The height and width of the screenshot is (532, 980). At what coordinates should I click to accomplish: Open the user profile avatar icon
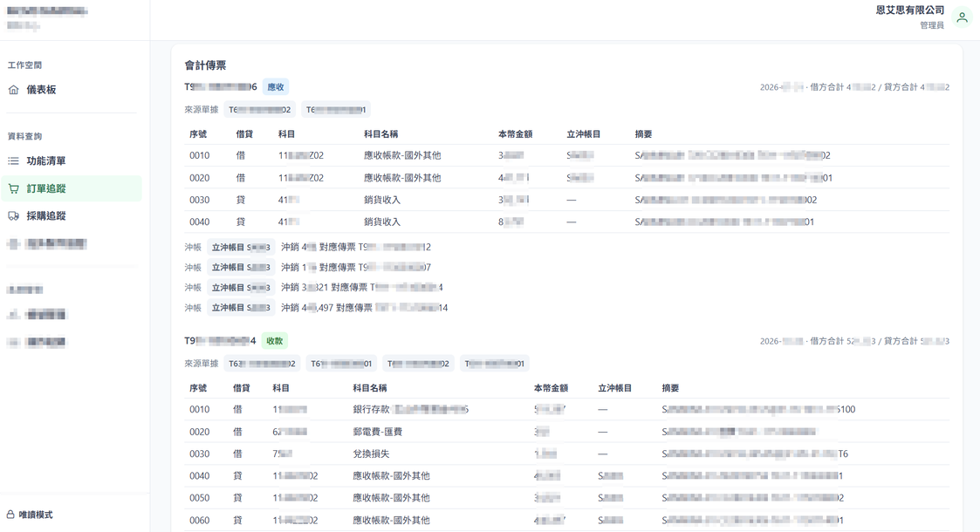(962, 17)
